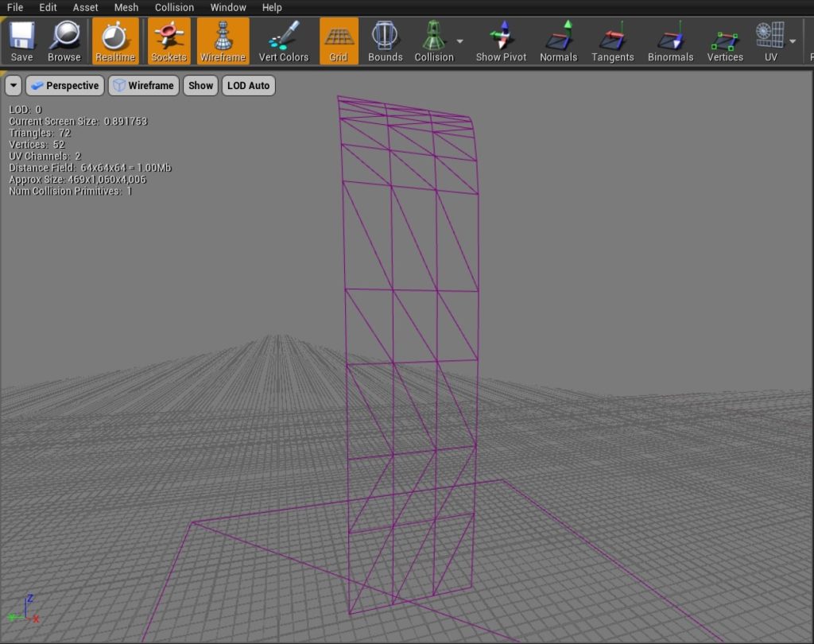Open the File menu

click(x=15, y=7)
